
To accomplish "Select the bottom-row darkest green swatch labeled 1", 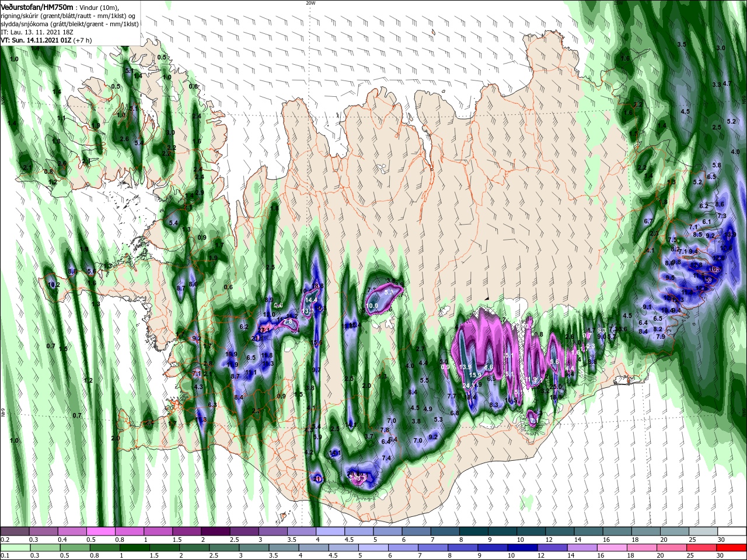I will pos(134,548).
